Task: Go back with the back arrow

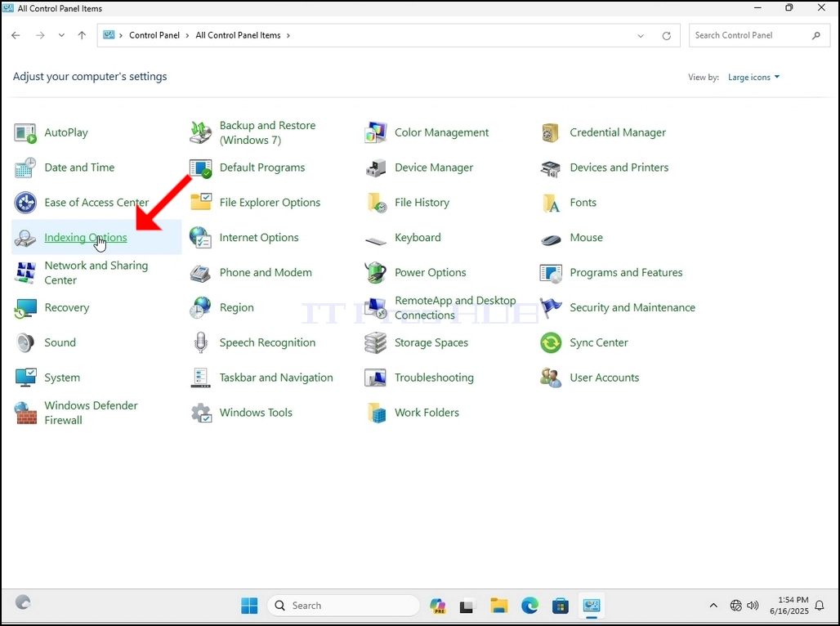Action: click(16, 35)
